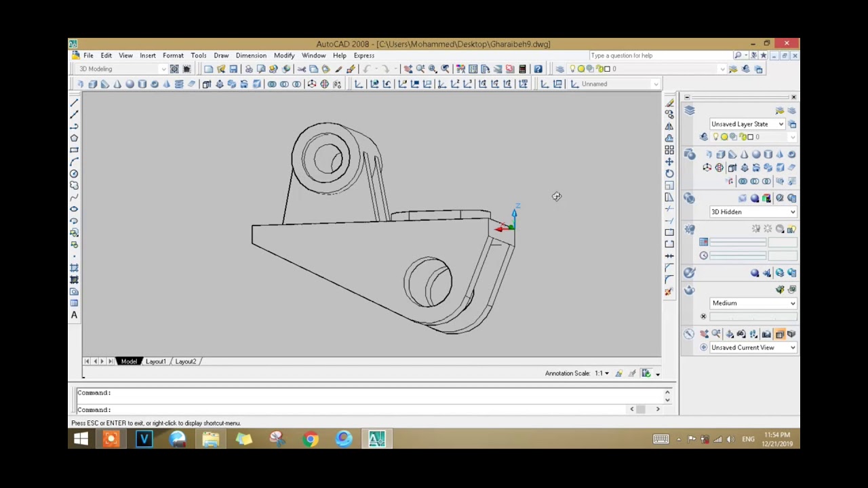Open QuickCalc calculator icon
Image resolution: width=868 pixels, height=488 pixels.
pyautogui.click(x=522, y=69)
